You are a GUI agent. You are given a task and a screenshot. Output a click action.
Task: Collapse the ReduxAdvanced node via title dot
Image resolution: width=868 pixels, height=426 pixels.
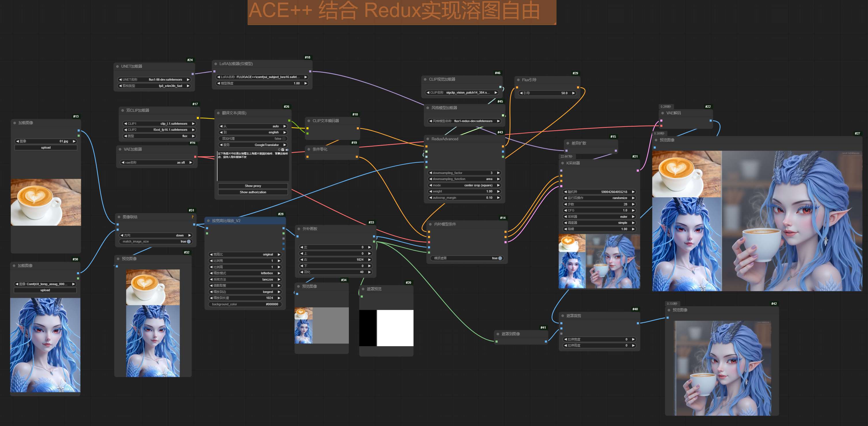[x=428, y=139]
